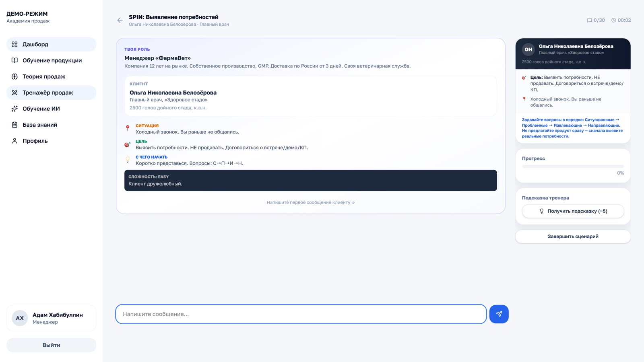Click the Теория продаж brain icon
This screenshot has height=362, width=644.
pos(14,76)
